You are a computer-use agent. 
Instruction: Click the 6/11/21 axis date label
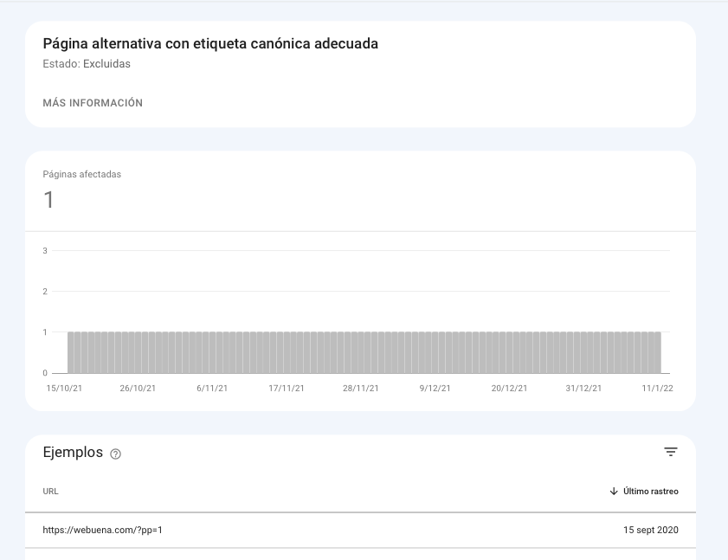click(212, 389)
